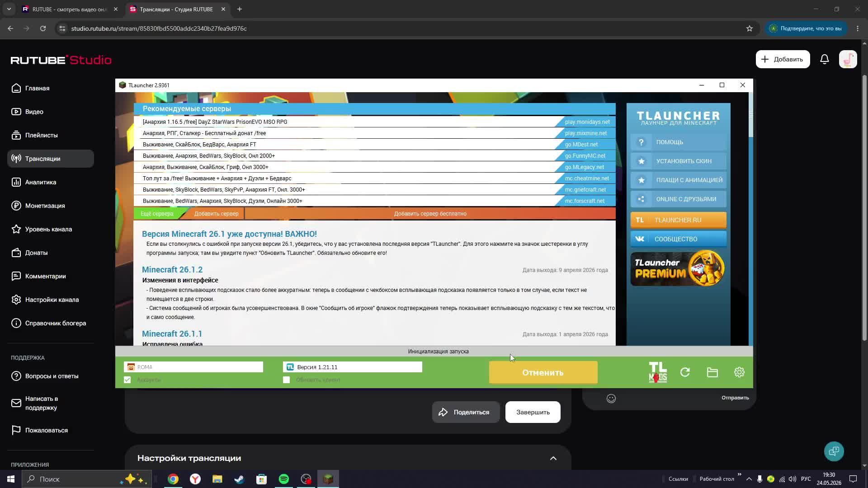Open the VK СООБЩЕСТВО button
868x488 pixels.
(x=679, y=239)
